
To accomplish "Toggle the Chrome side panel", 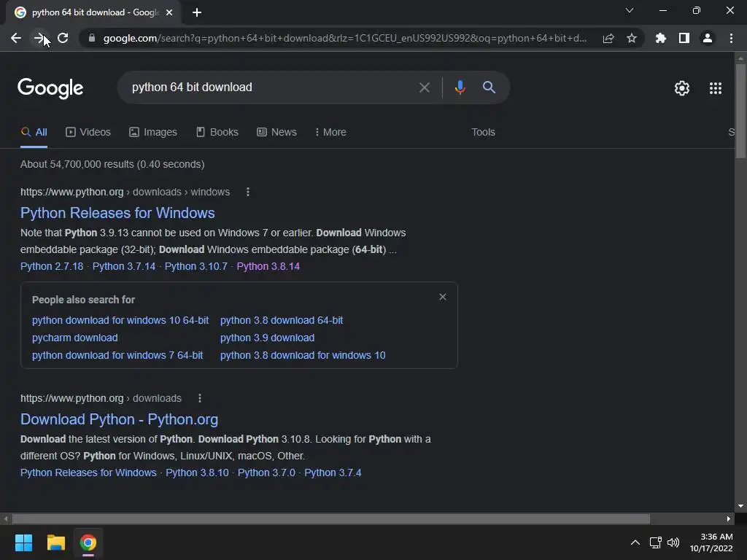I will tap(684, 38).
